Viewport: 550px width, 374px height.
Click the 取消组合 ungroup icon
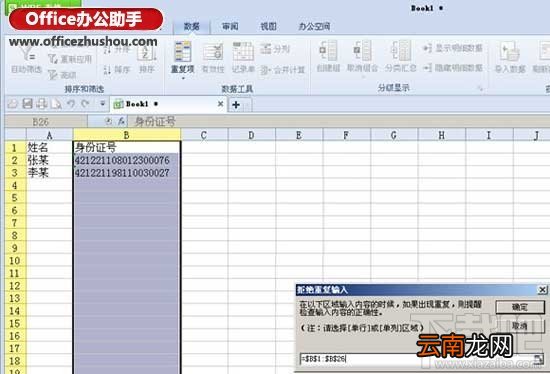tap(362, 51)
